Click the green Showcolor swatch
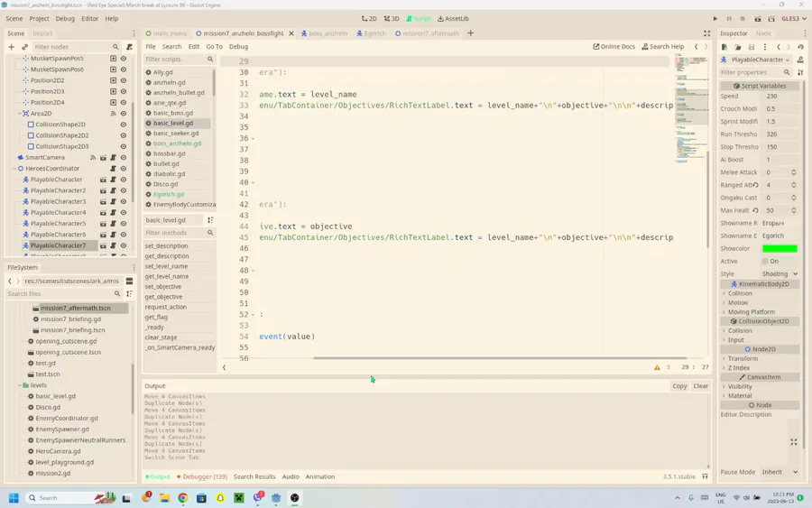Viewport: 812px width, 508px height. click(780, 248)
